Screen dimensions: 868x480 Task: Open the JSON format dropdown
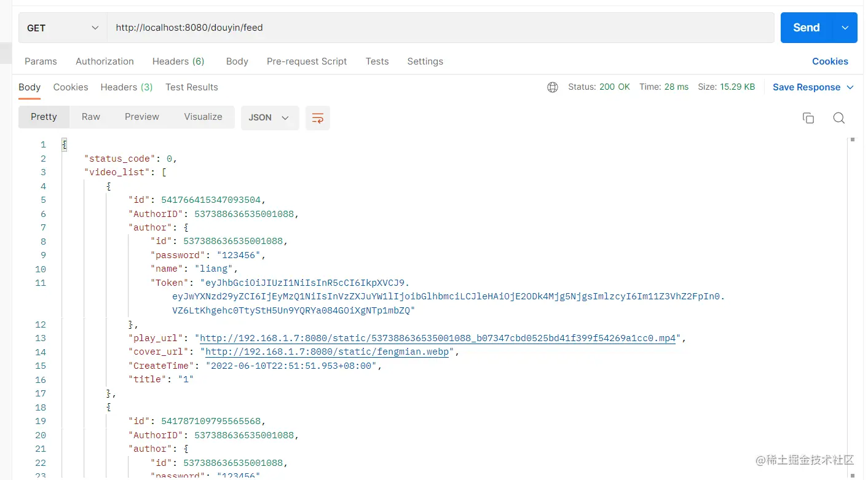[270, 117]
